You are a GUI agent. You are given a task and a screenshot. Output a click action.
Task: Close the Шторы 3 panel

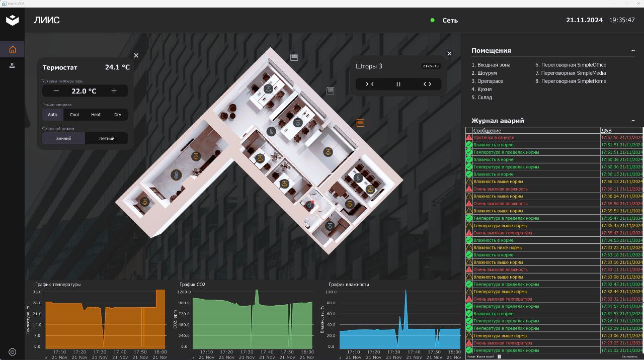coord(449,54)
